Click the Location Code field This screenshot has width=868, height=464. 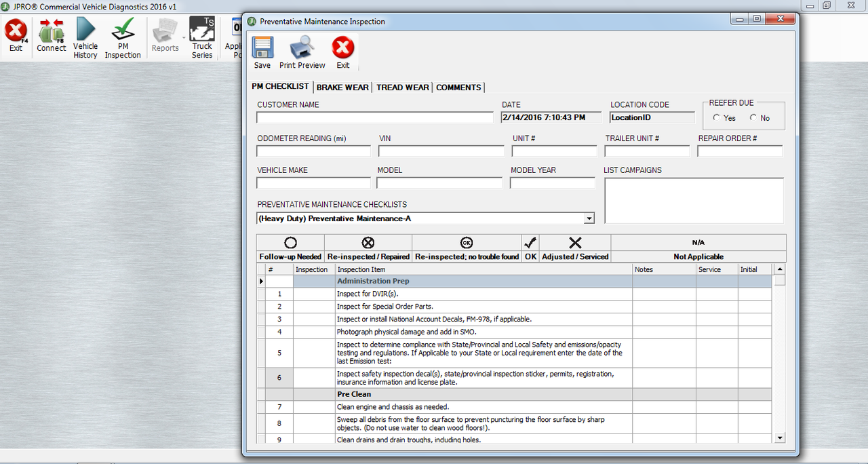(x=652, y=117)
